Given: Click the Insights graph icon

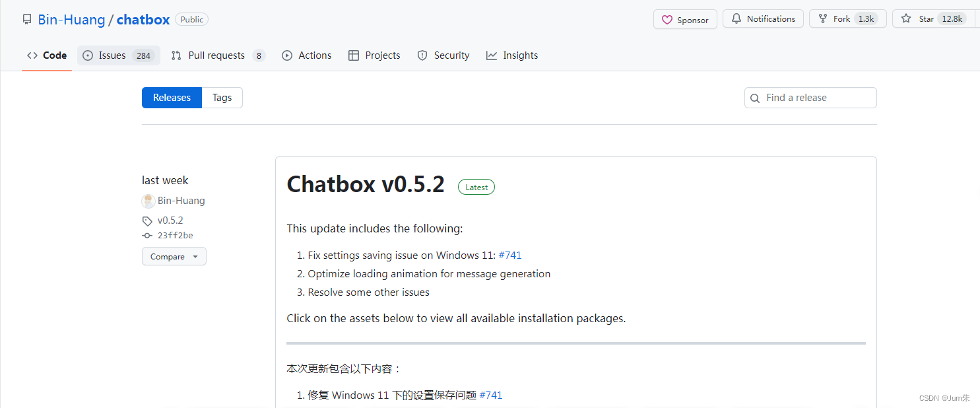Looking at the screenshot, I should tap(492, 55).
